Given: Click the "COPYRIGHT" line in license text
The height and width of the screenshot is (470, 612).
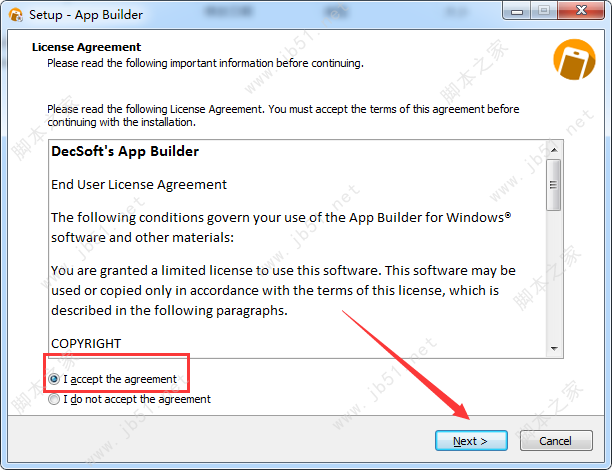Looking at the screenshot, I should click(x=86, y=343).
